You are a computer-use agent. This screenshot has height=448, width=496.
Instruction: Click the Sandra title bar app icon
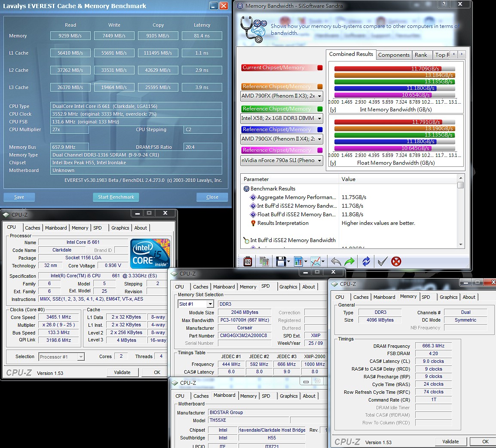point(240,6)
